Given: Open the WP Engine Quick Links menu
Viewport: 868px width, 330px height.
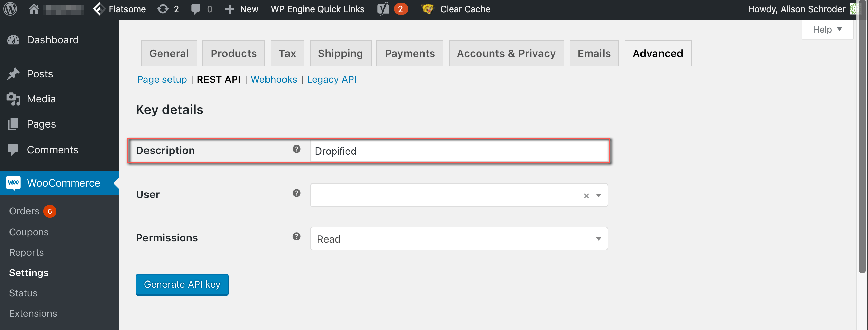Looking at the screenshot, I should coord(318,9).
